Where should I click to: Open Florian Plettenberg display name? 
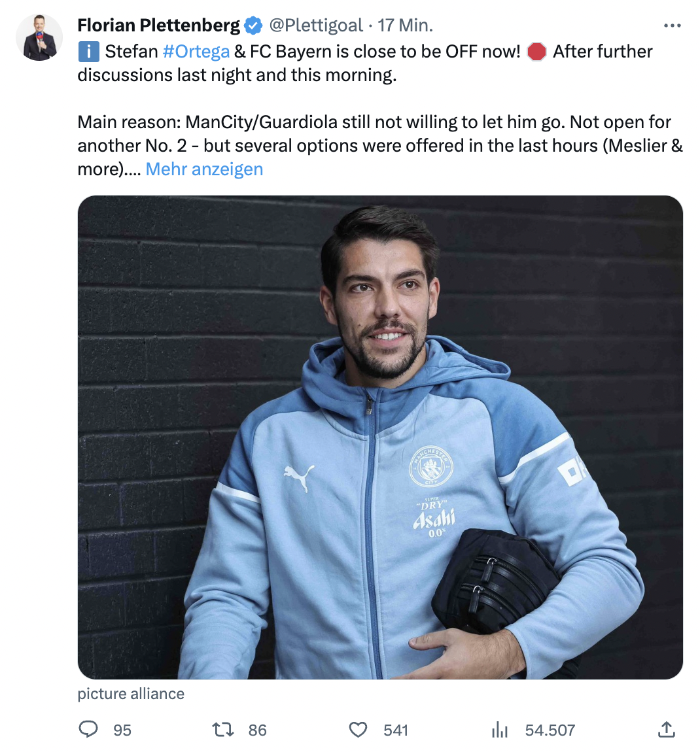[159, 26]
